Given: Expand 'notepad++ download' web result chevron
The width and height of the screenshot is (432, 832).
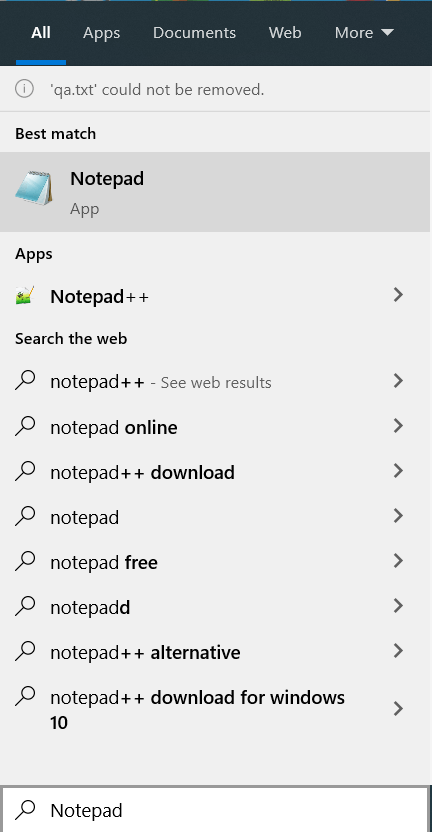Looking at the screenshot, I should tap(398, 471).
